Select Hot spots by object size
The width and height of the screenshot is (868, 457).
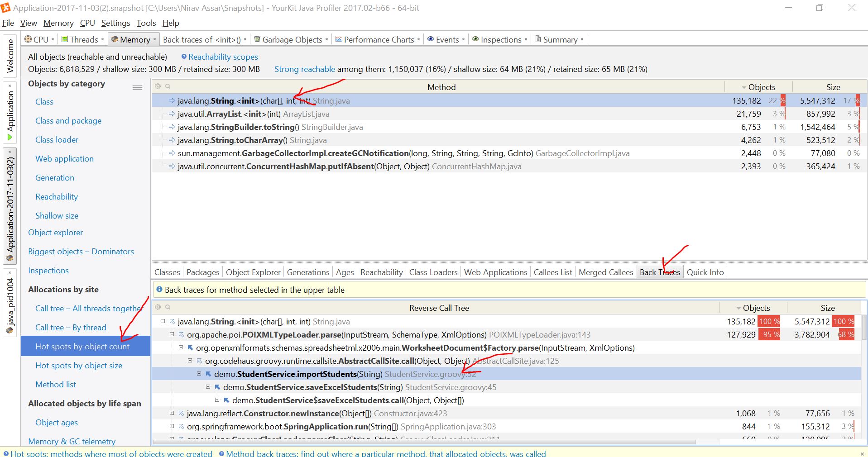point(79,365)
